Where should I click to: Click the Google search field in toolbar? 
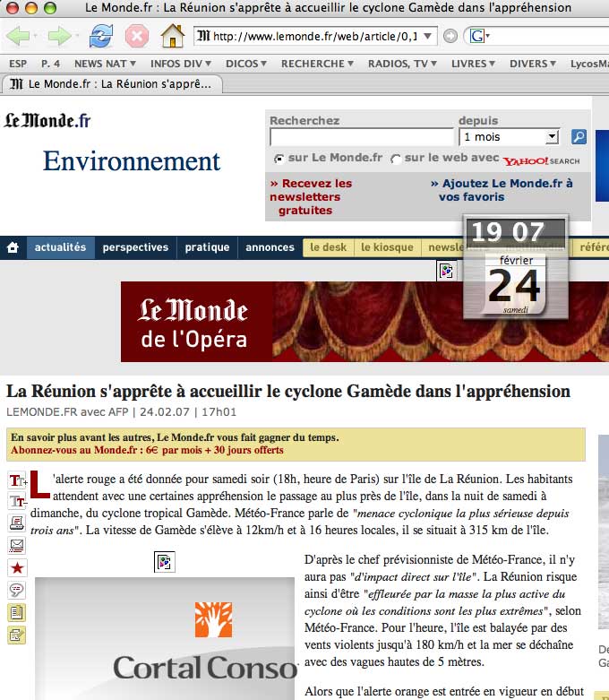point(551,36)
